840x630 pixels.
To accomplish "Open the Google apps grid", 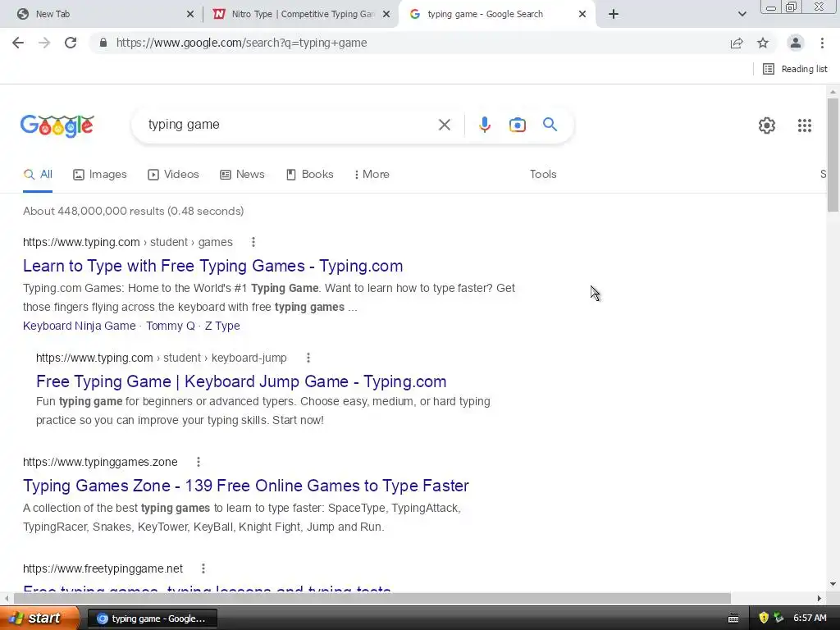I will [804, 126].
